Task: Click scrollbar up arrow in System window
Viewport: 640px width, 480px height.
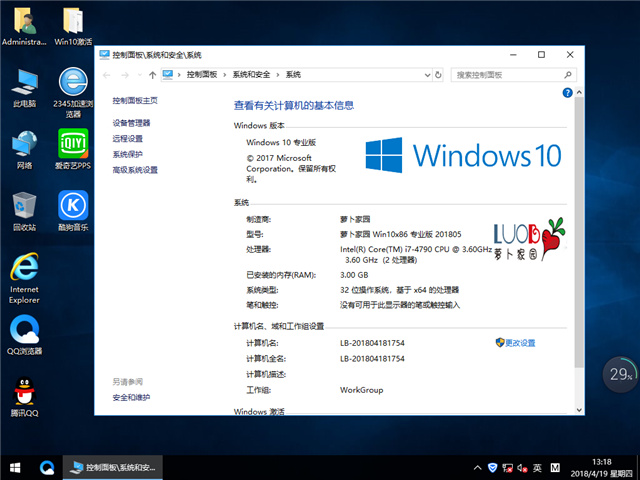Action: point(579,93)
